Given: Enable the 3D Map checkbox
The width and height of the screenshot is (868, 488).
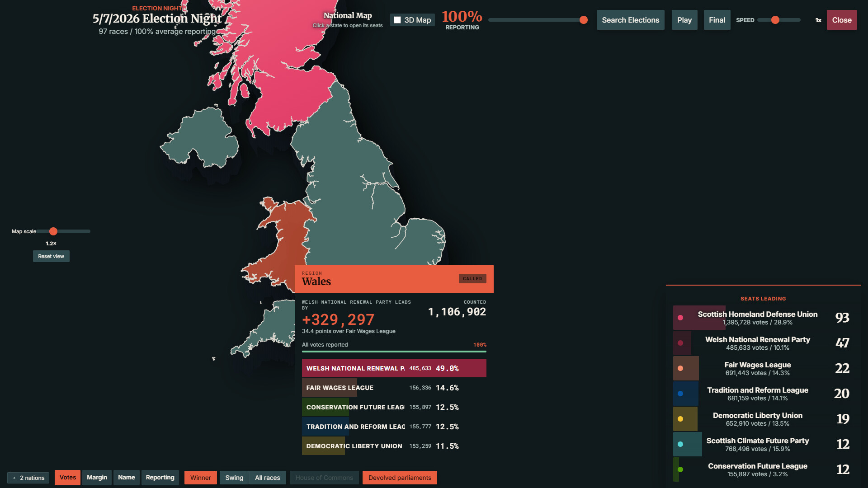Looking at the screenshot, I should [x=397, y=20].
